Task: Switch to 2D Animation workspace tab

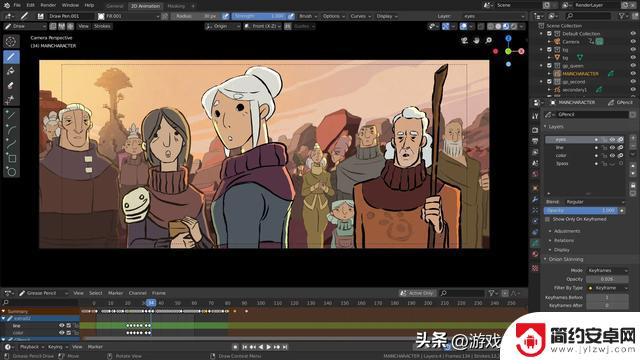Action: coord(145,6)
